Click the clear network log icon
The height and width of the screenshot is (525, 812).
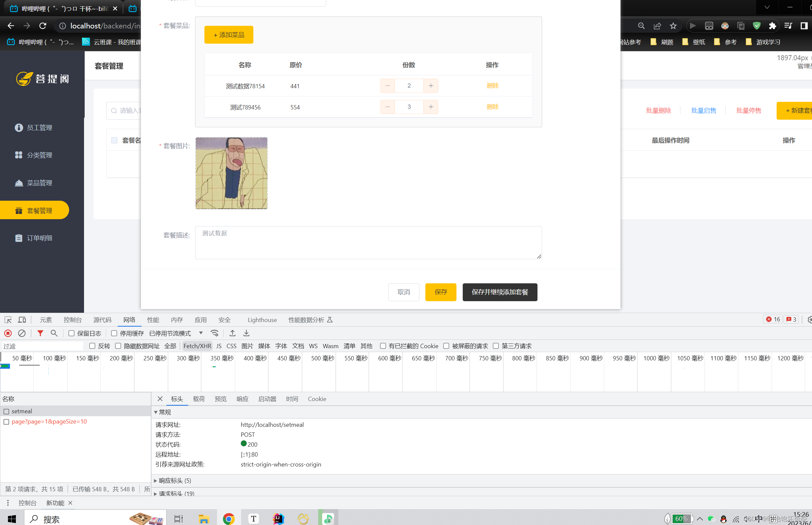click(22, 333)
